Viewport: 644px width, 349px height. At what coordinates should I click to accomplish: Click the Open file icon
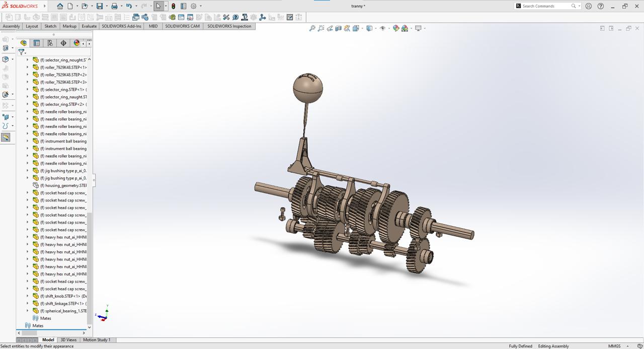coord(85,6)
